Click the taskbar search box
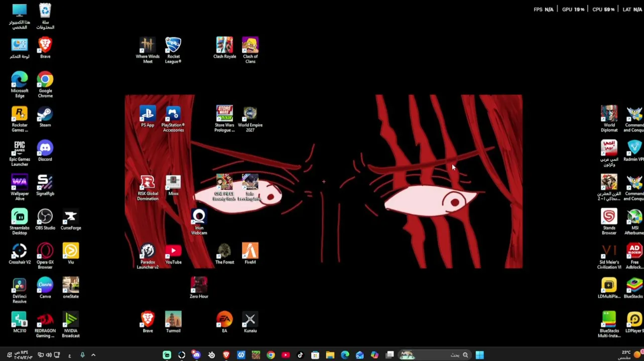Image resolution: width=644 pixels, height=361 pixels. 434,355
